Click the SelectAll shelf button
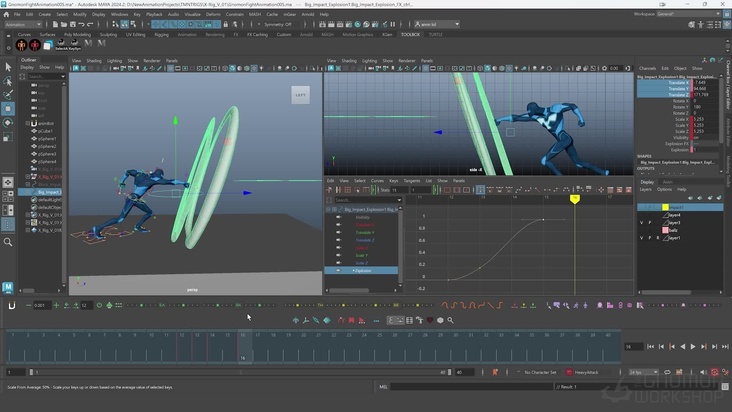This screenshot has width=732, height=412. point(61,45)
